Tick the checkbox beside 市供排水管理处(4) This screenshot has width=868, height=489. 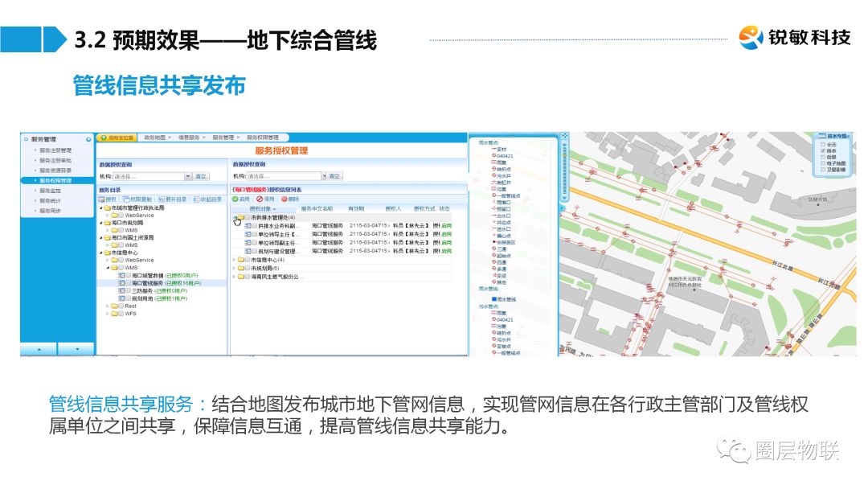(x=248, y=218)
